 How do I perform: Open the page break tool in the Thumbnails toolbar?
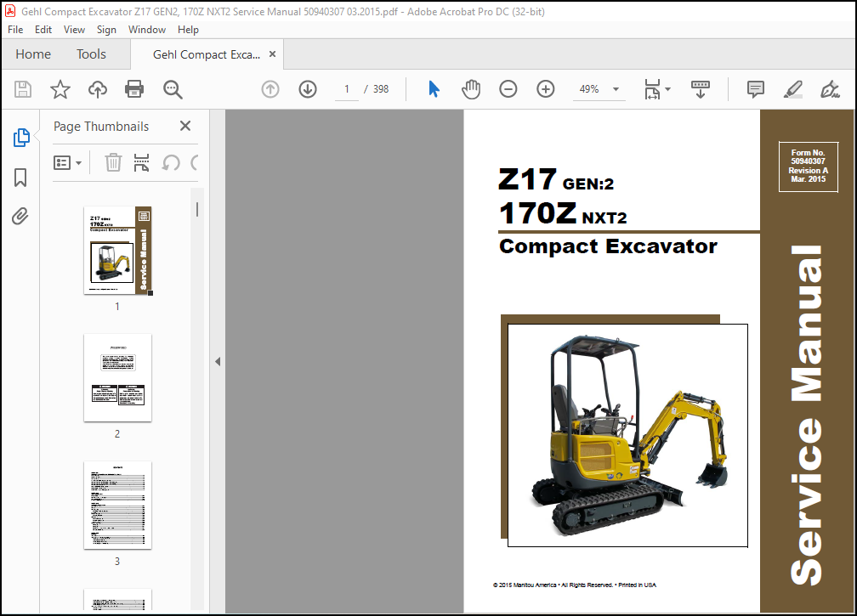[141, 163]
